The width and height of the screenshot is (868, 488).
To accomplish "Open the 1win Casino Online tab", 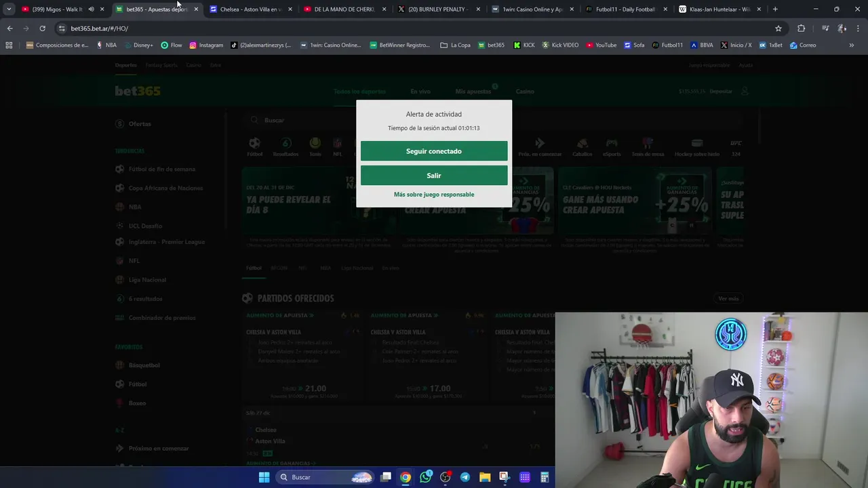I will 532,9.
